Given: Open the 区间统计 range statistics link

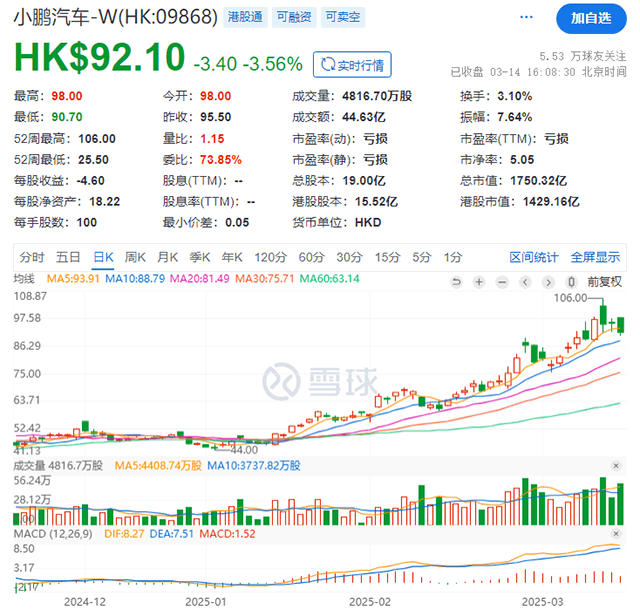Looking at the screenshot, I should pyautogui.click(x=533, y=258).
